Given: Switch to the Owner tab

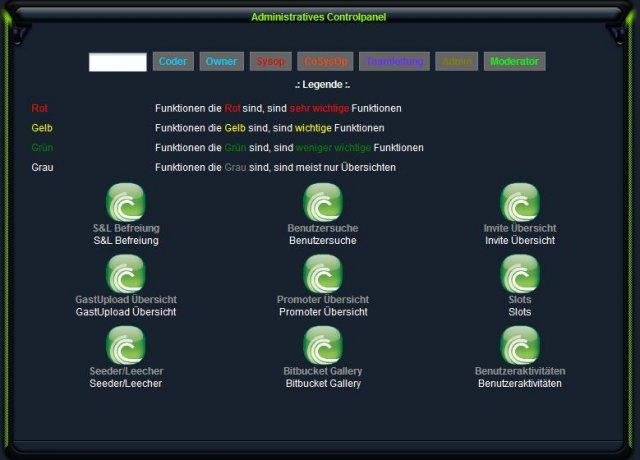Looking at the screenshot, I should pyautogui.click(x=221, y=62).
